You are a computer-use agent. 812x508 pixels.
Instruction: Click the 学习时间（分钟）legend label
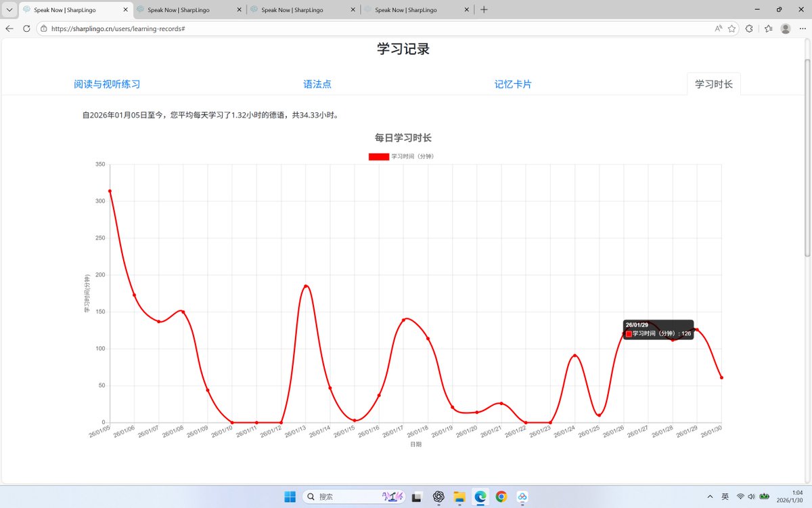pos(412,156)
